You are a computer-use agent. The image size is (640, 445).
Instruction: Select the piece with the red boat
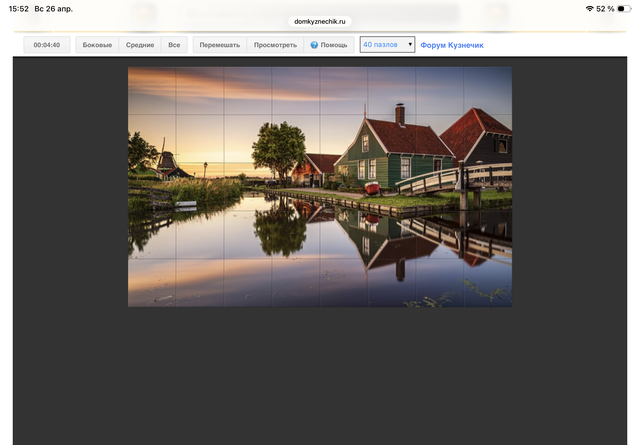(372, 187)
